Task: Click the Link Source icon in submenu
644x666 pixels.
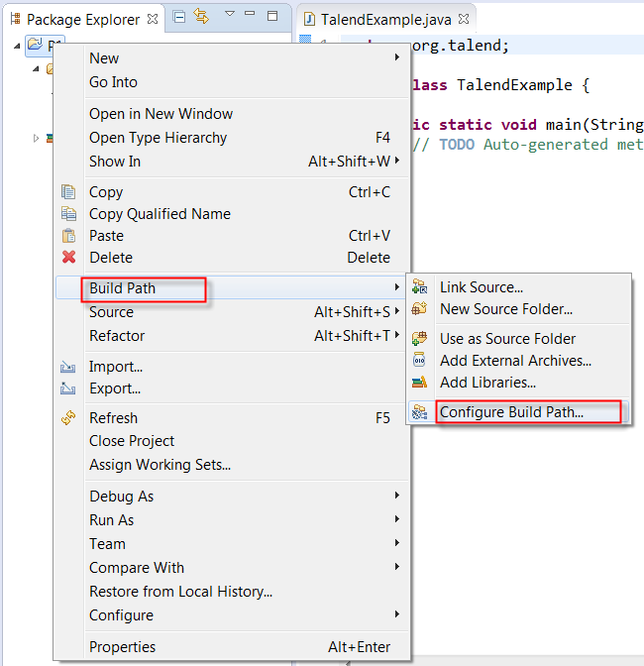Action: [x=419, y=287]
